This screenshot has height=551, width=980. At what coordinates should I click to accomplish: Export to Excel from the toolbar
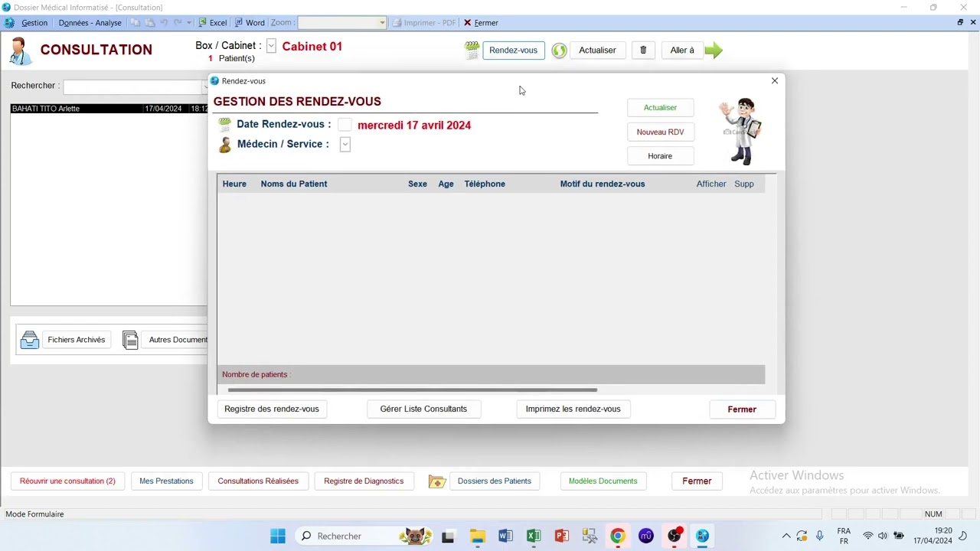213,23
